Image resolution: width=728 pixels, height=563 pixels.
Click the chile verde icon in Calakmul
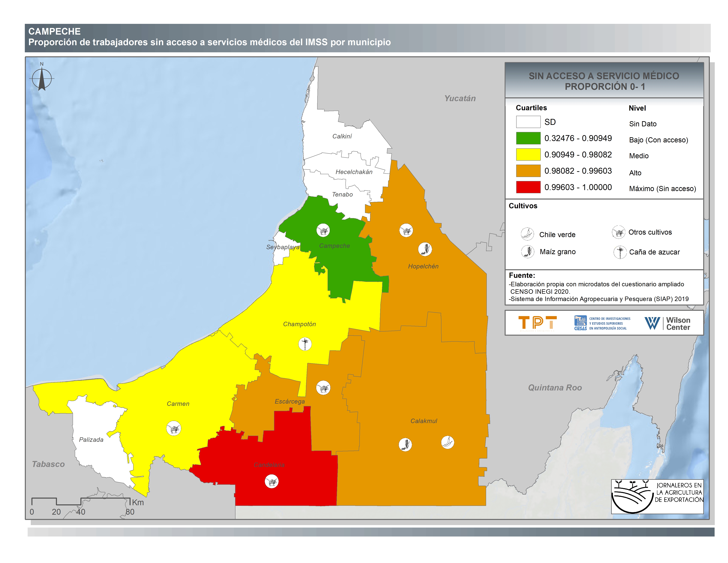point(447,442)
